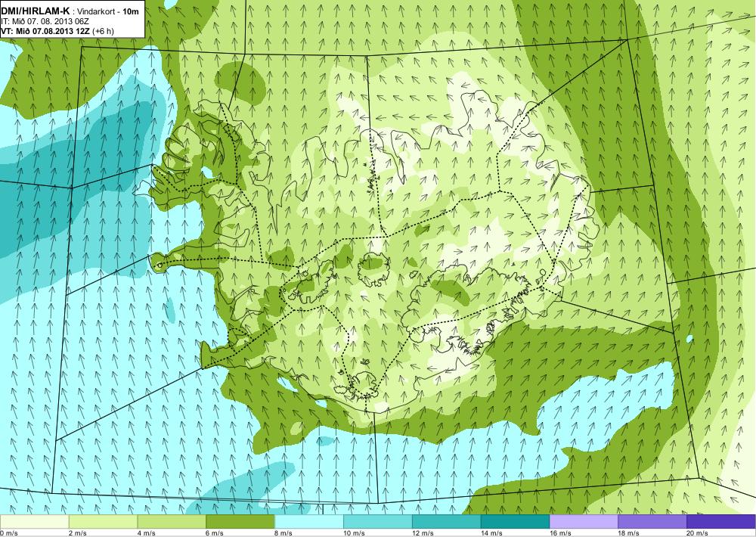Viewport: 756px width, 537px height.
Task: Select the light cyan 8–10 m/s legend swatch
Action: click(x=309, y=522)
